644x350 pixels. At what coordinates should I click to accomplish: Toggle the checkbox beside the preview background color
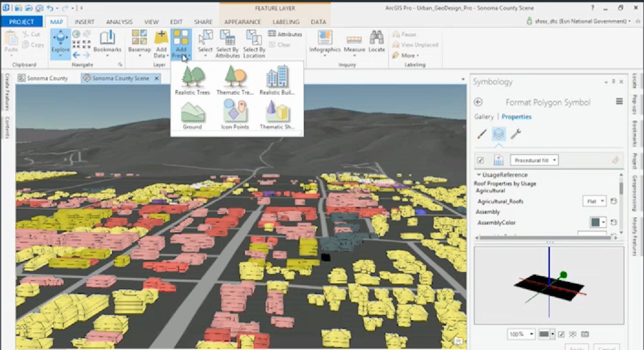[561, 334]
